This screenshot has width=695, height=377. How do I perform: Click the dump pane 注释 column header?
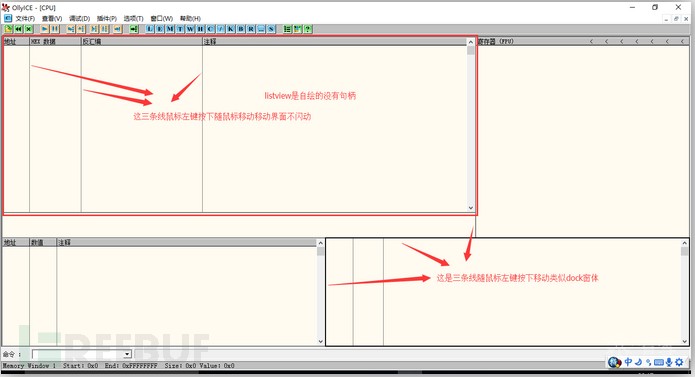(186, 242)
